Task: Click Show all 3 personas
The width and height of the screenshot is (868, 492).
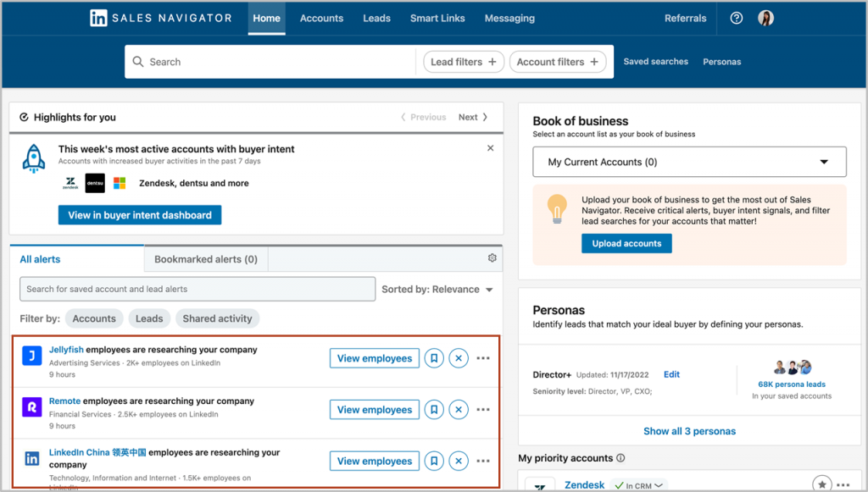Action: [689, 431]
